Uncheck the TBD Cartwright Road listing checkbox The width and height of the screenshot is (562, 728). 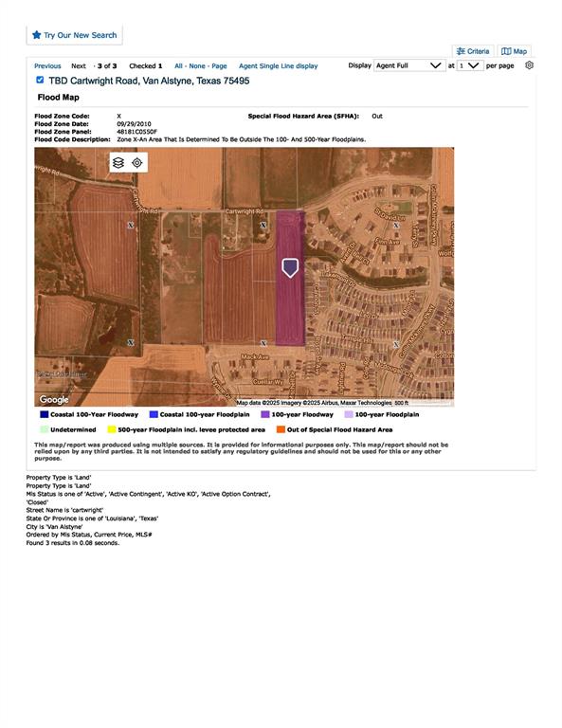pos(40,80)
